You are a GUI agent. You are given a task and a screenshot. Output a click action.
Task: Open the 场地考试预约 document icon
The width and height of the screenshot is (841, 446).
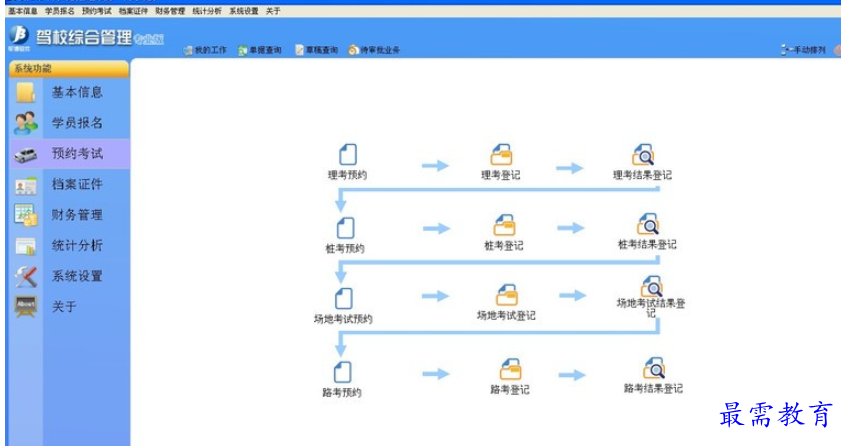pyautogui.click(x=344, y=299)
